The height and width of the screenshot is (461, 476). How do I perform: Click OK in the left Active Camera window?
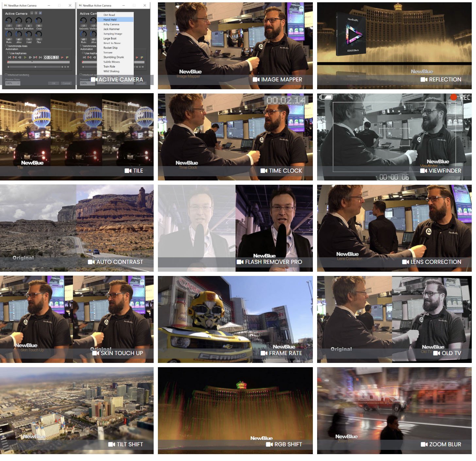point(54,83)
